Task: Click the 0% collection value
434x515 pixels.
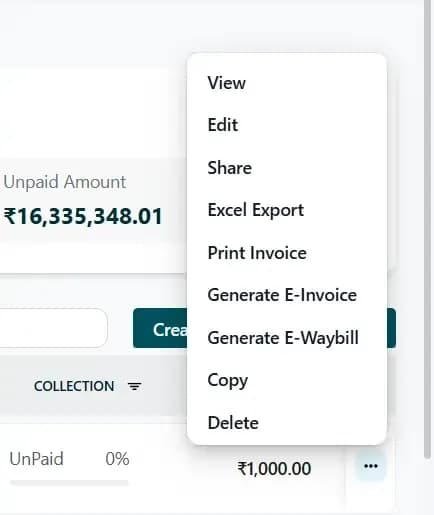Action: (117, 459)
